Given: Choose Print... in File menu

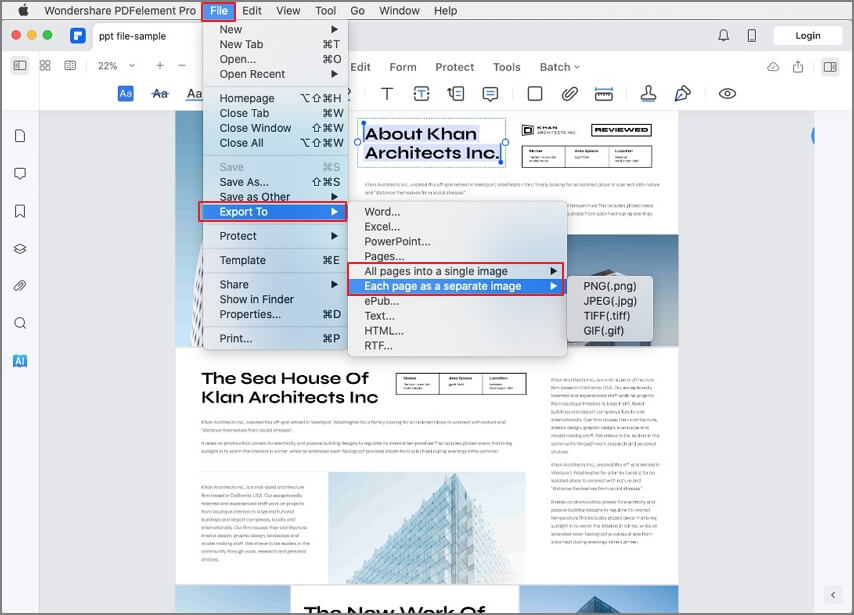Looking at the screenshot, I should coord(276,338).
